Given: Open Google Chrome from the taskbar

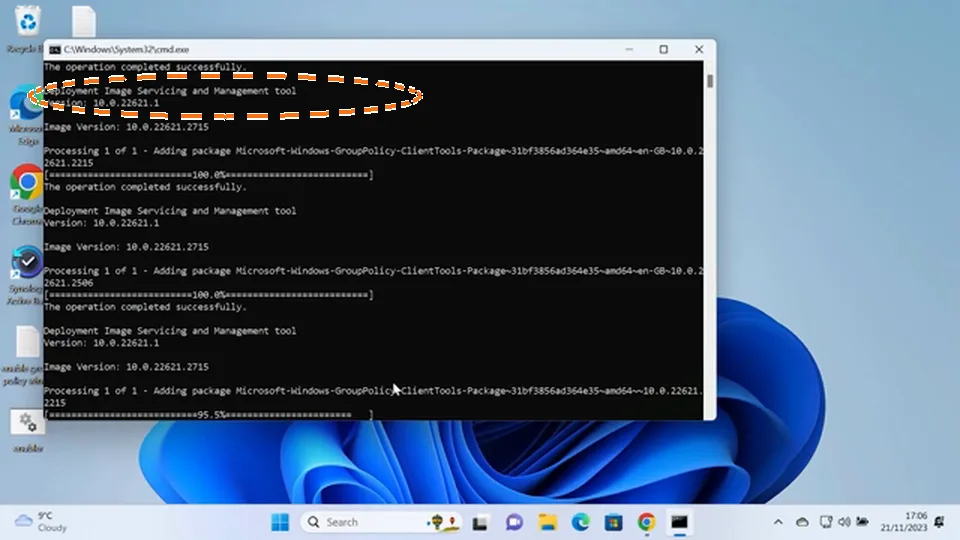Looking at the screenshot, I should coord(647,522).
